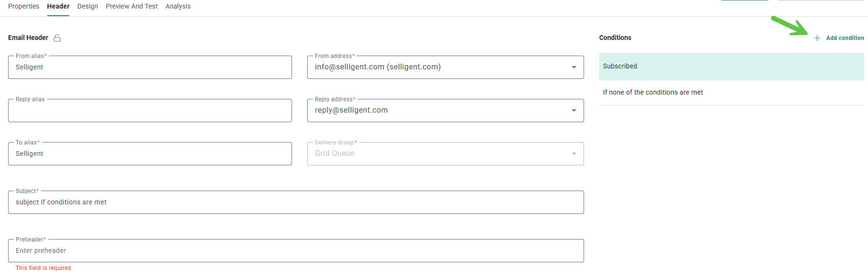This screenshot has height=279, width=868.
Task: Click the lock icon beside Email Header
Action: pos(57,38)
